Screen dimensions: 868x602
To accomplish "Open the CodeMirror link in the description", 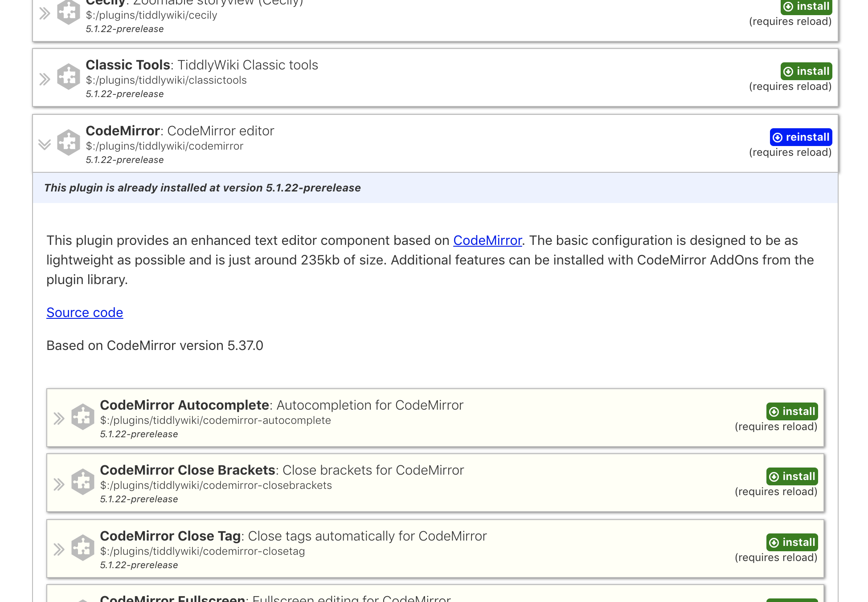I will 487,240.
